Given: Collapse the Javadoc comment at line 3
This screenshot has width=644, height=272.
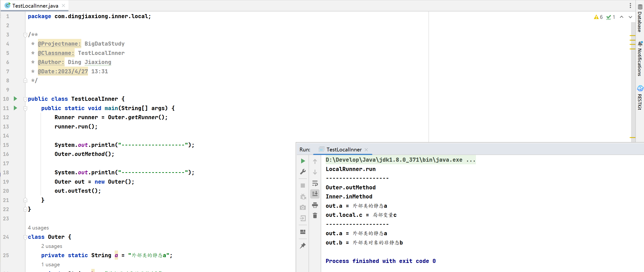Looking at the screenshot, I should pos(25,35).
